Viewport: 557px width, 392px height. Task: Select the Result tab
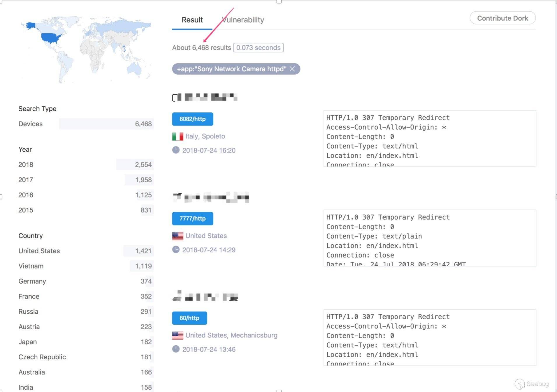click(x=192, y=20)
